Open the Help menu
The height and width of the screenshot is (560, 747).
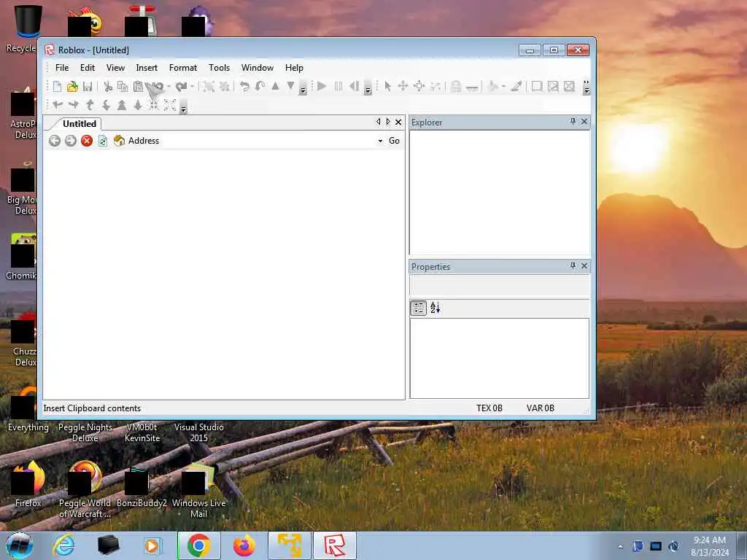[294, 68]
